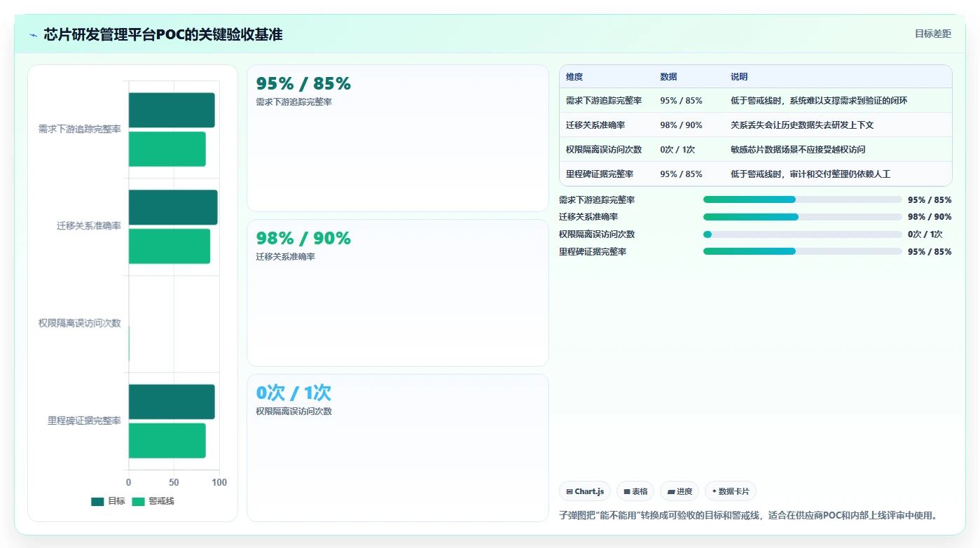Click the light 警戒线 chart bar for 需求下游追踪完整率
Image resolution: width=980 pixels, height=548 pixels.
pyautogui.click(x=167, y=149)
